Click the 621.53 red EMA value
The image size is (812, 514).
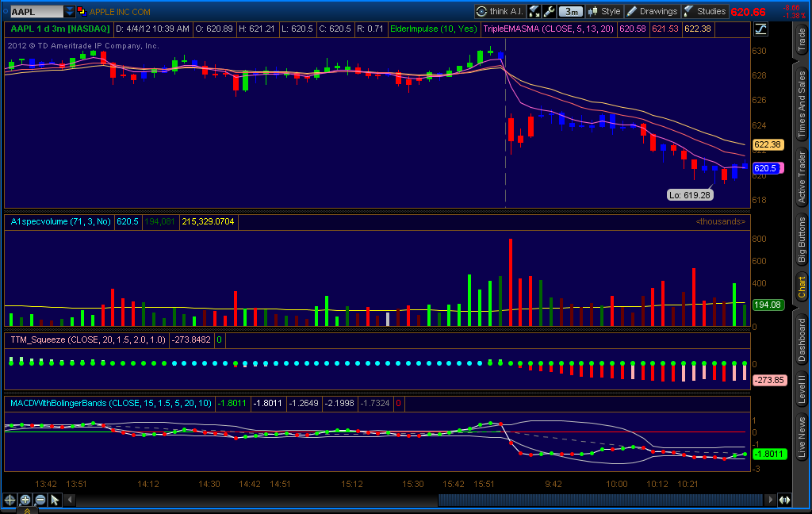click(x=665, y=29)
